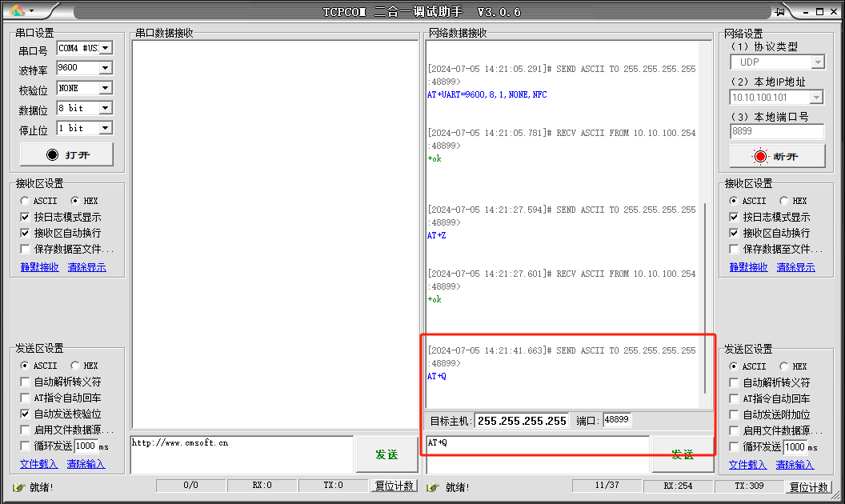
Task: Open the 波特率 9600 dropdown
Action: click(105, 68)
